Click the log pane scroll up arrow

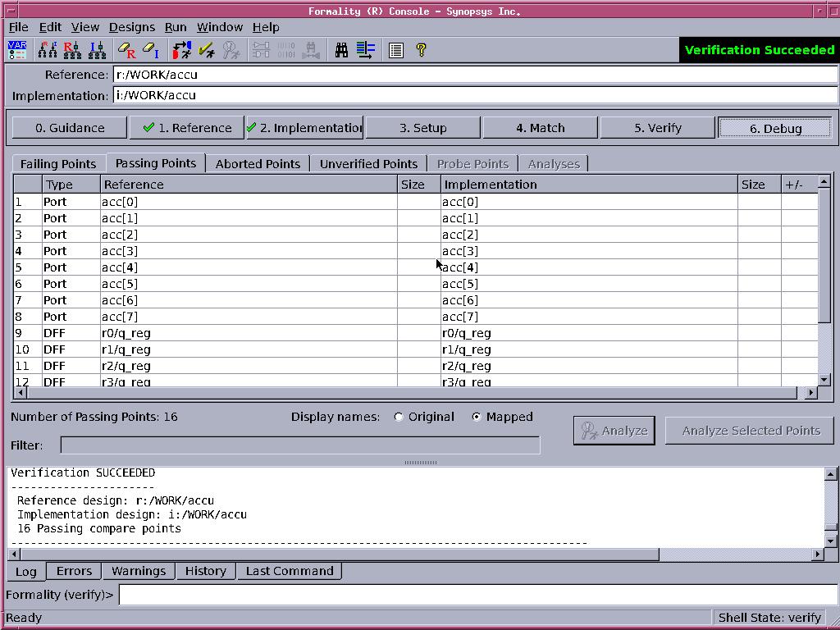pyautogui.click(x=830, y=474)
